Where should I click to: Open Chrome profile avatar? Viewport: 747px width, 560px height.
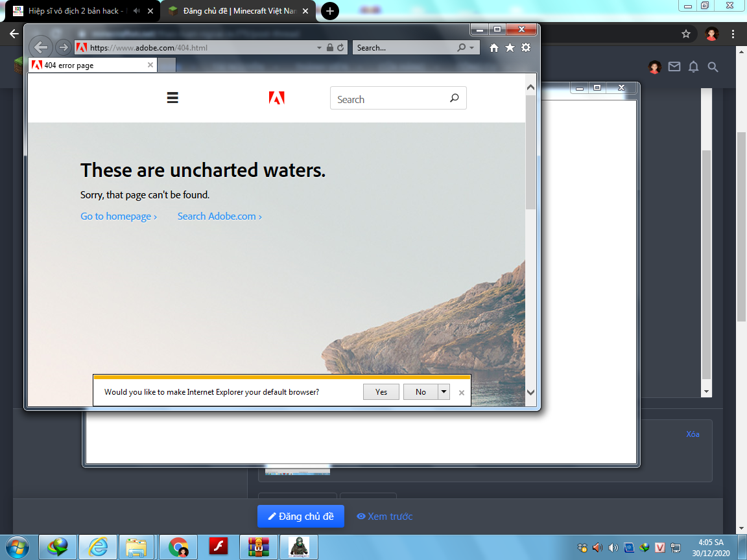coord(712,34)
